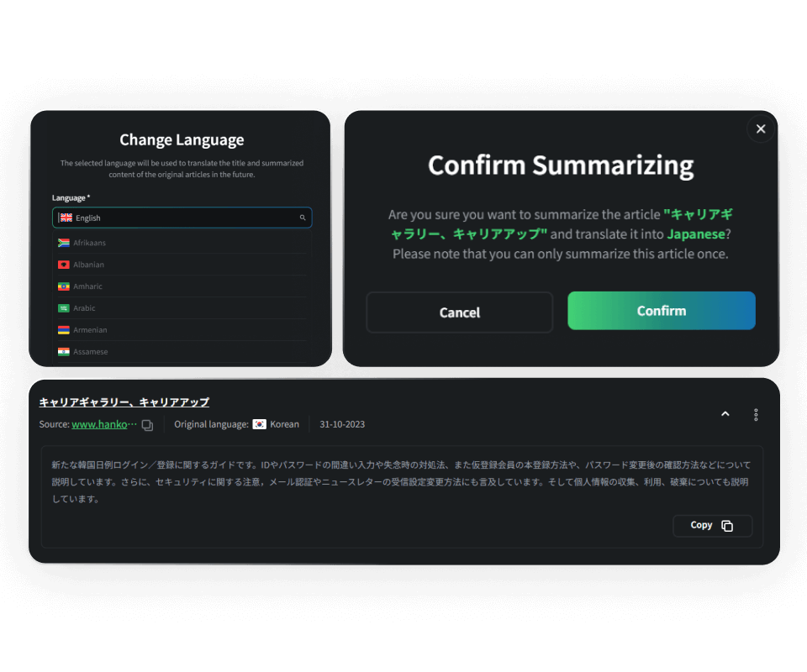Click the search icon in Language field
The height and width of the screenshot is (672, 807).
pyautogui.click(x=303, y=218)
